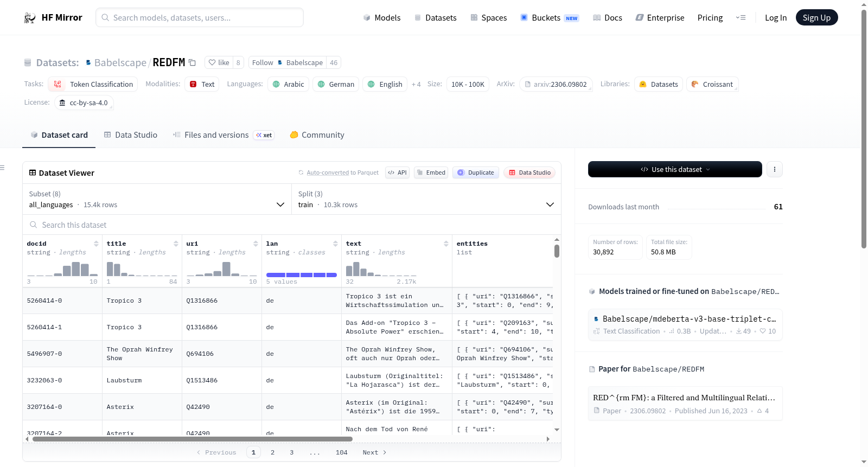Click the Embed button

tap(431, 172)
